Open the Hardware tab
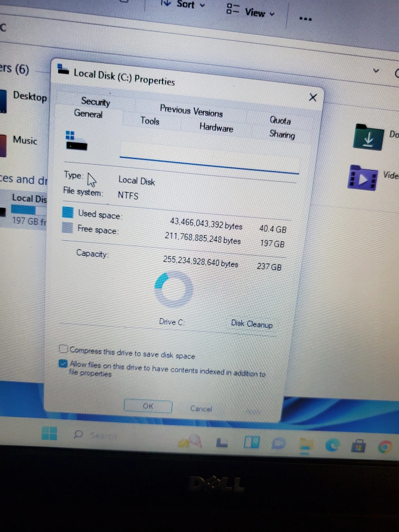Viewport: 399px width, 532px height. coord(216,127)
